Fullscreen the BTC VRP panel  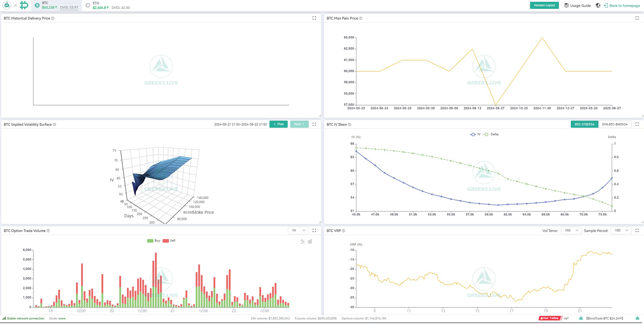click(637, 230)
